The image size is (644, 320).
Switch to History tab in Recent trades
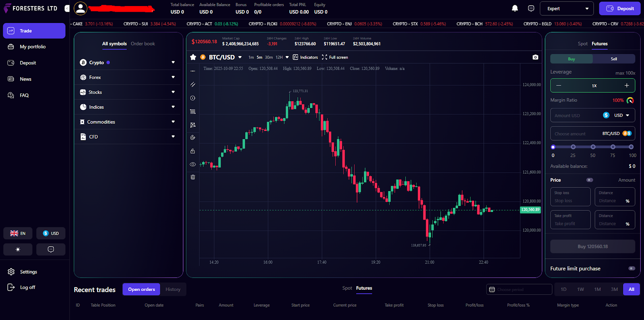[173, 289]
